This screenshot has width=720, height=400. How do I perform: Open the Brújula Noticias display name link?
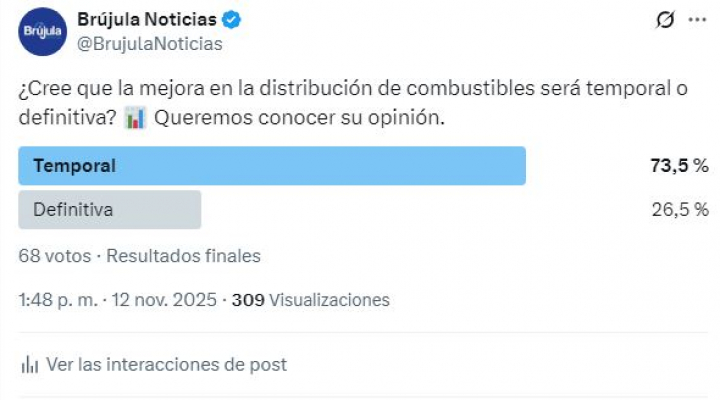[x=146, y=21]
